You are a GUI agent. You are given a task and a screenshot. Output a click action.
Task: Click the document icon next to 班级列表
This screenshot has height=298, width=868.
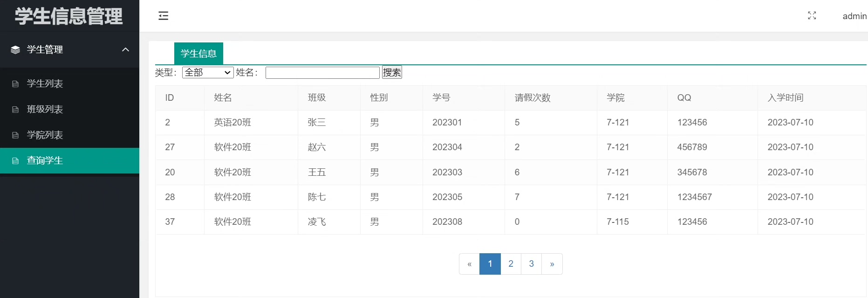pos(15,110)
